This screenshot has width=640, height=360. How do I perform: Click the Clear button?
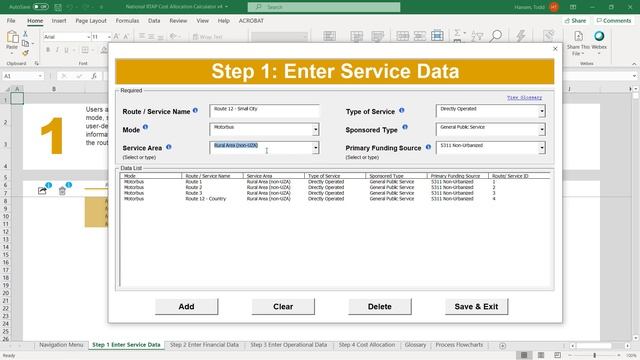click(283, 307)
